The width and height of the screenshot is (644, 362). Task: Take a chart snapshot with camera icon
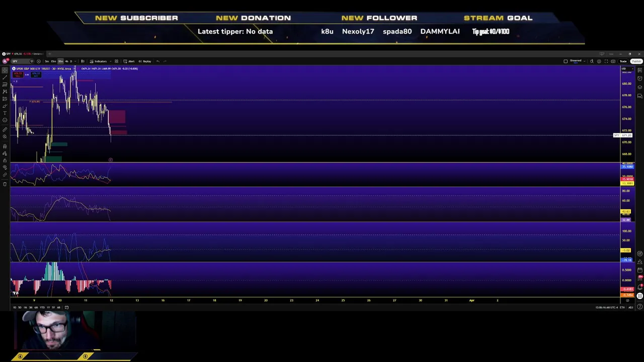[613, 61]
